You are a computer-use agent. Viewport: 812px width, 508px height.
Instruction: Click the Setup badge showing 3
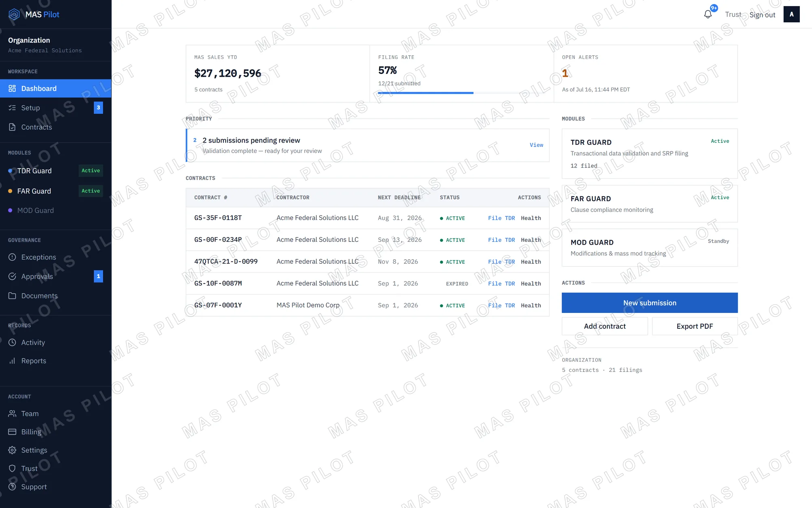click(98, 108)
